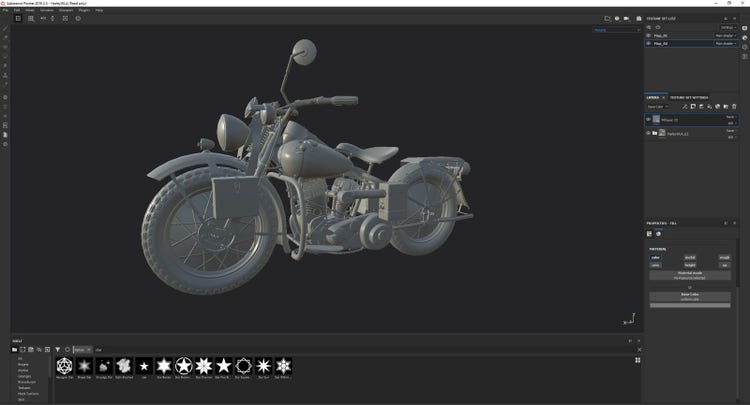This screenshot has height=405, width=750.
Task: Open Display settings from right dock top icon
Action: pyautogui.click(x=745, y=28)
